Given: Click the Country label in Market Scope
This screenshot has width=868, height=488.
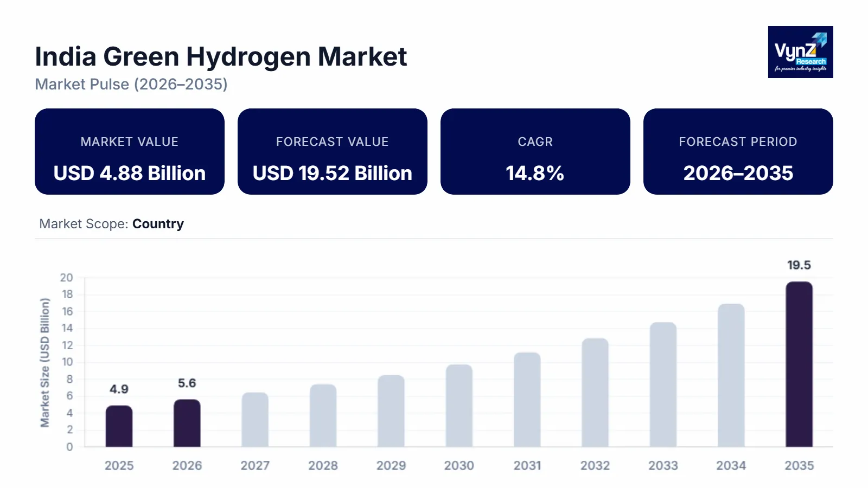Looking at the screenshot, I should pyautogui.click(x=158, y=223).
